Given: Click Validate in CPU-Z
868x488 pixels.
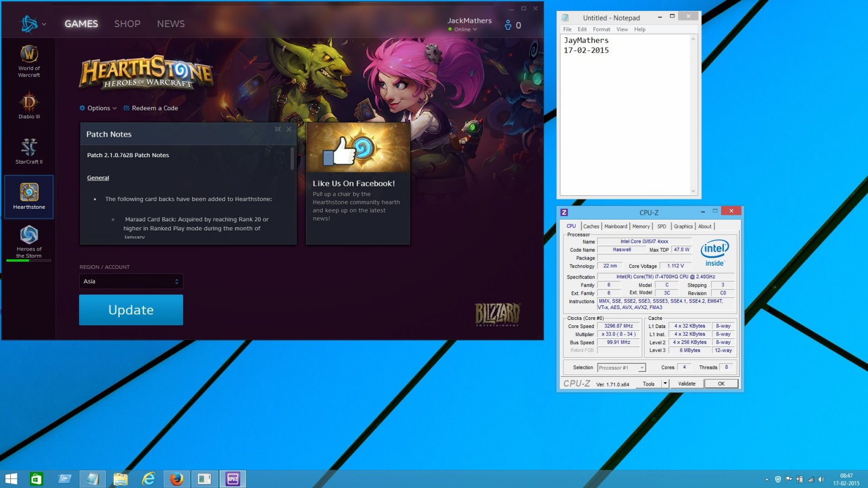Looking at the screenshot, I should click(x=686, y=383).
